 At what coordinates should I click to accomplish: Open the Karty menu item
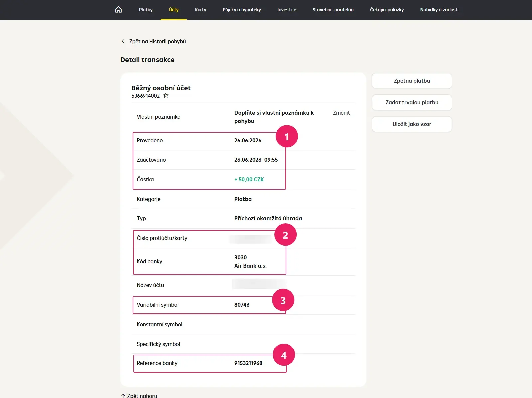[x=200, y=10]
